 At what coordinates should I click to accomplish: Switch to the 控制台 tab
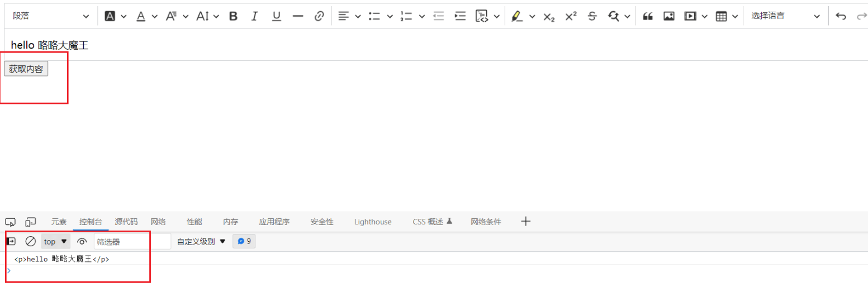tap(91, 222)
